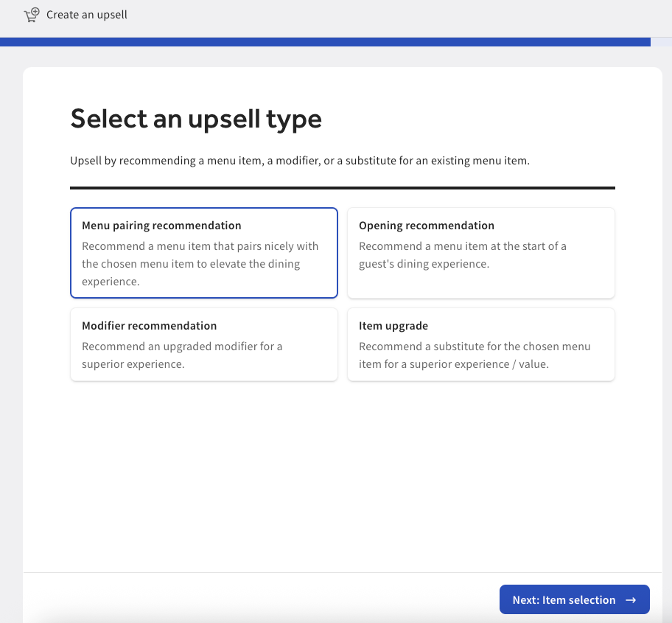Click the 'Upsell by recommending a menu item' description
672x623 pixels.
(x=300, y=161)
